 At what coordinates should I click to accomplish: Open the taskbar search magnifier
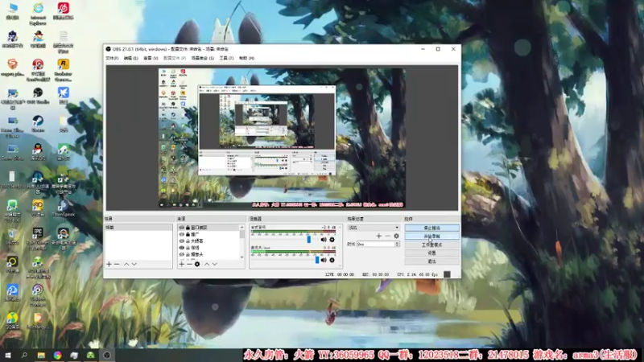[x=24, y=355]
